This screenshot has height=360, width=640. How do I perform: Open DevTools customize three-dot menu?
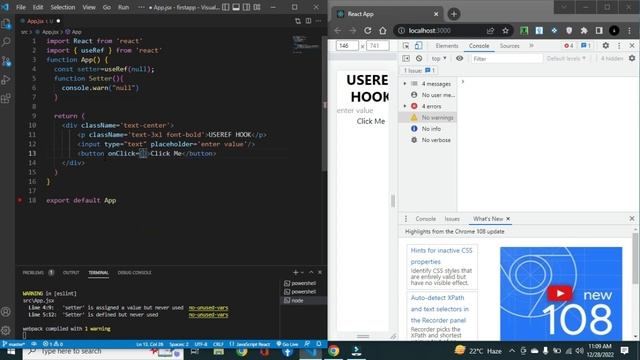point(619,46)
